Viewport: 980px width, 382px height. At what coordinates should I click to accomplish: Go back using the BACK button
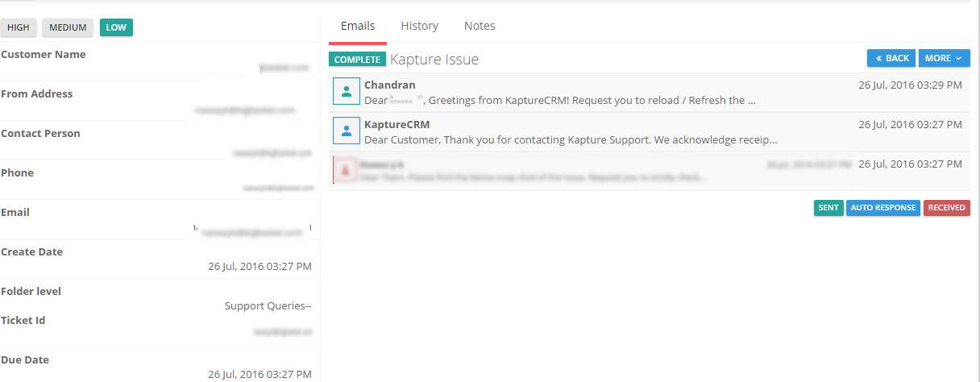891,58
